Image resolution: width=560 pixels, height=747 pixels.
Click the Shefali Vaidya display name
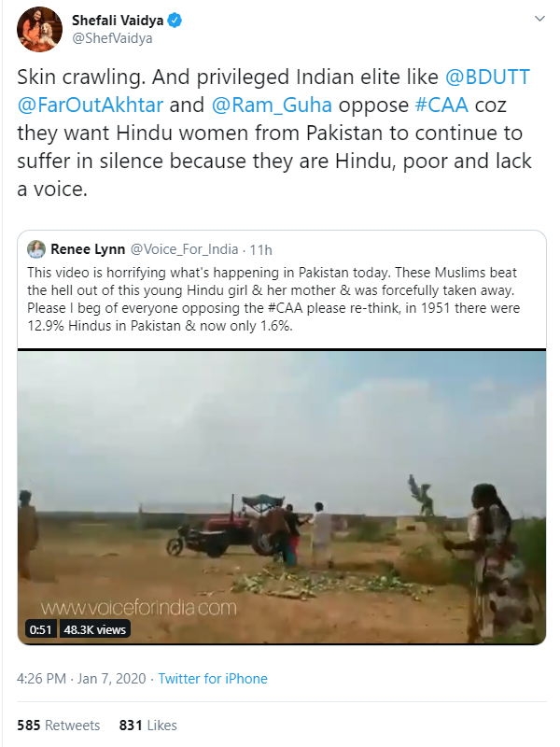point(118,20)
